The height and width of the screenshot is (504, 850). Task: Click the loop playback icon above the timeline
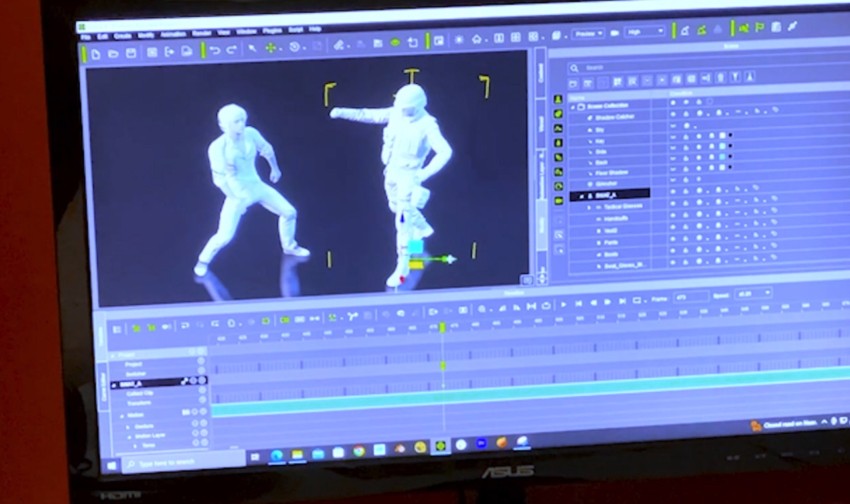click(x=546, y=305)
